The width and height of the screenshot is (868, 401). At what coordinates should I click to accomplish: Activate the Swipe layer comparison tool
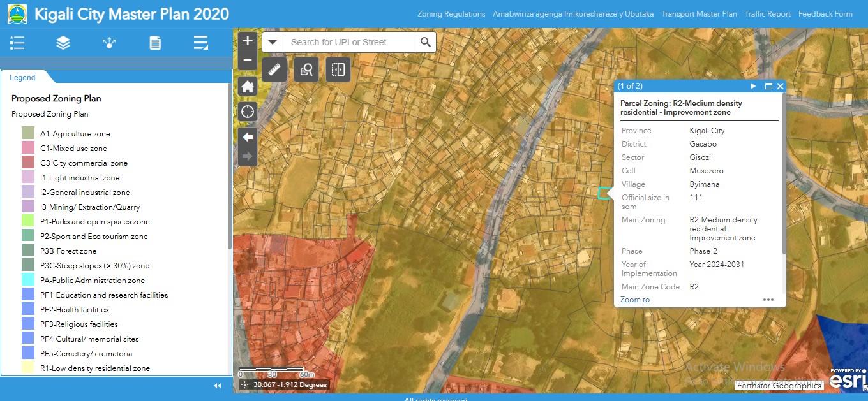338,69
